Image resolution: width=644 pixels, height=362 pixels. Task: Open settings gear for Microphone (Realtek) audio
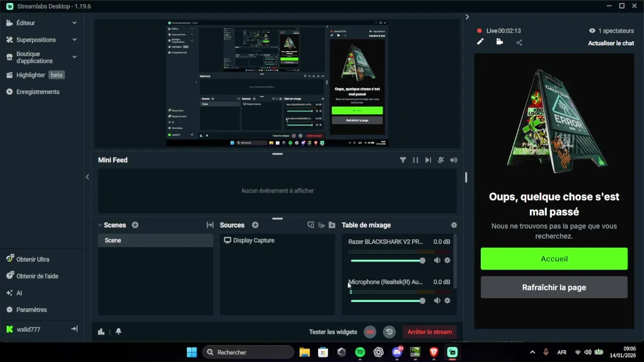447,301
